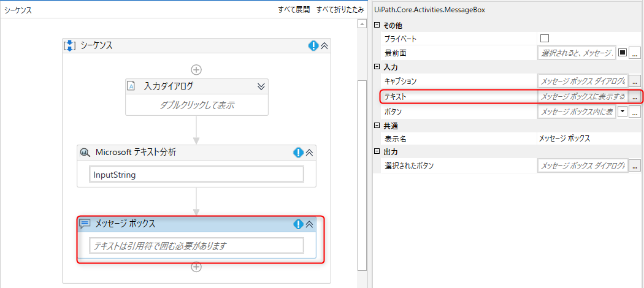Click the テキスト property field
This screenshot has width=644, height=288.
583,96
